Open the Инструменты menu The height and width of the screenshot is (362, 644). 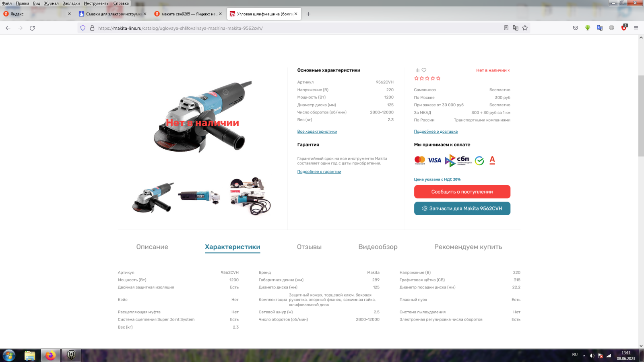97,3
